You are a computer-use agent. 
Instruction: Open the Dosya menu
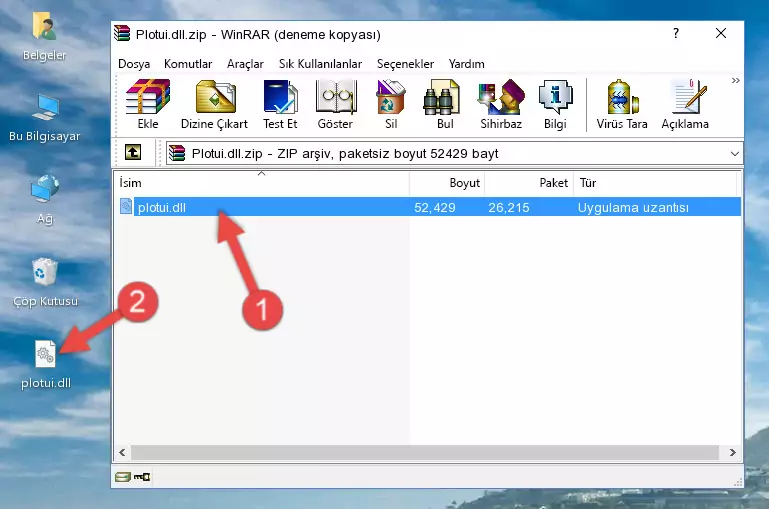tap(134, 64)
